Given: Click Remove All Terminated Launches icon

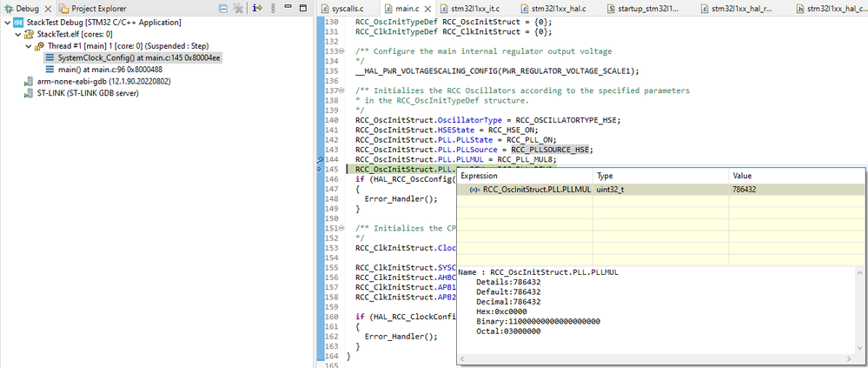Looking at the screenshot, I should tap(238, 9).
